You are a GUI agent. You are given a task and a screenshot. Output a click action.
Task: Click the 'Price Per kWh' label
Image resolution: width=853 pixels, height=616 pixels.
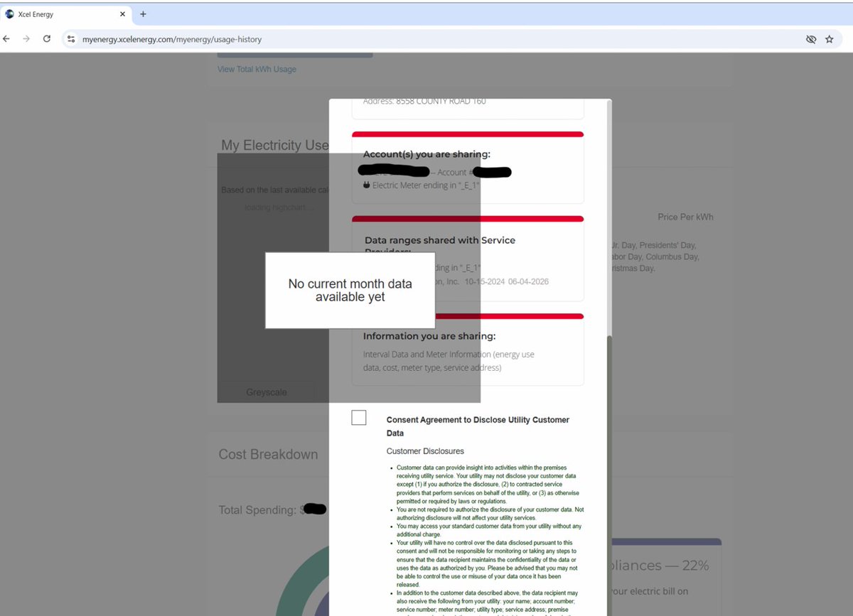685,217
